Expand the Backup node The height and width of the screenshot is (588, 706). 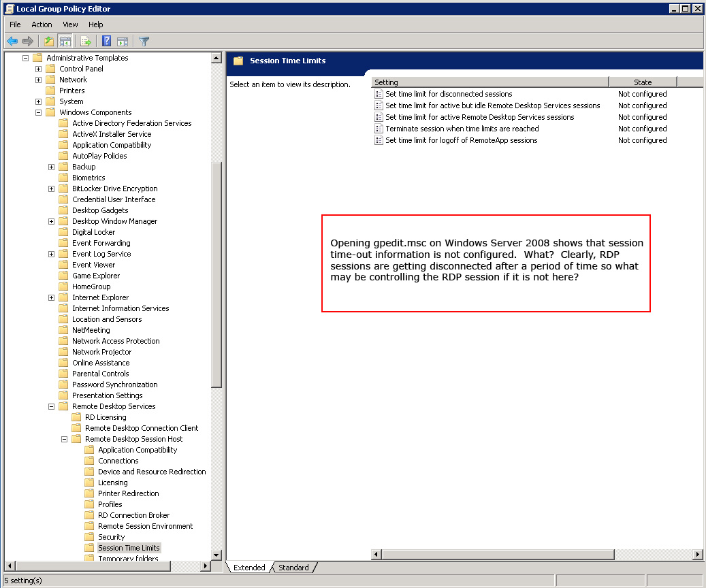coord(51,167)
